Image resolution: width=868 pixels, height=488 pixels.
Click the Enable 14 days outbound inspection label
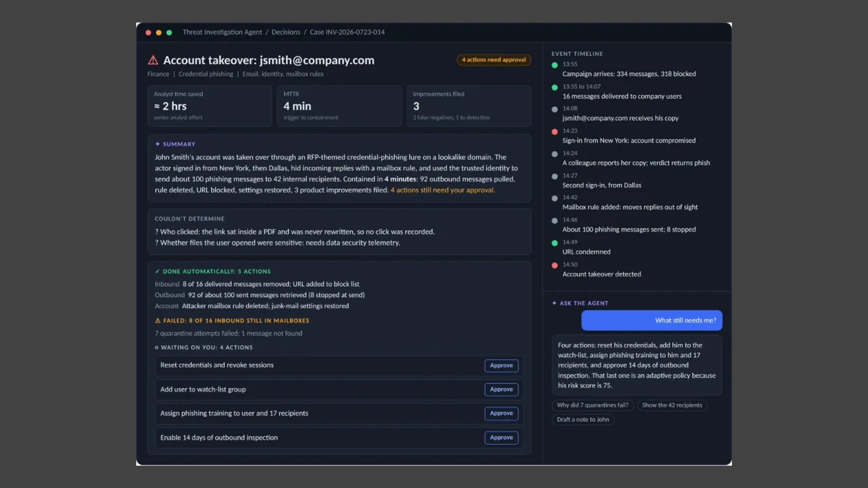pyautogui.click(x=219, y=437)
